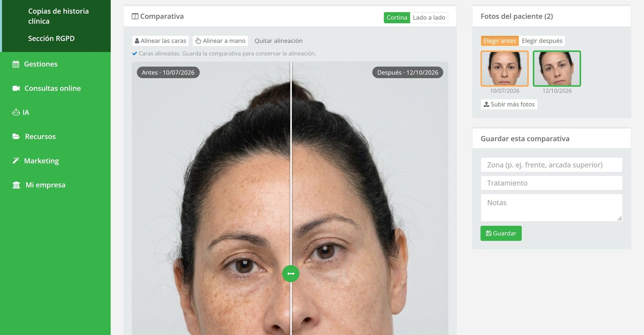
Task: Go to Consultas online section
Action: 53,88
